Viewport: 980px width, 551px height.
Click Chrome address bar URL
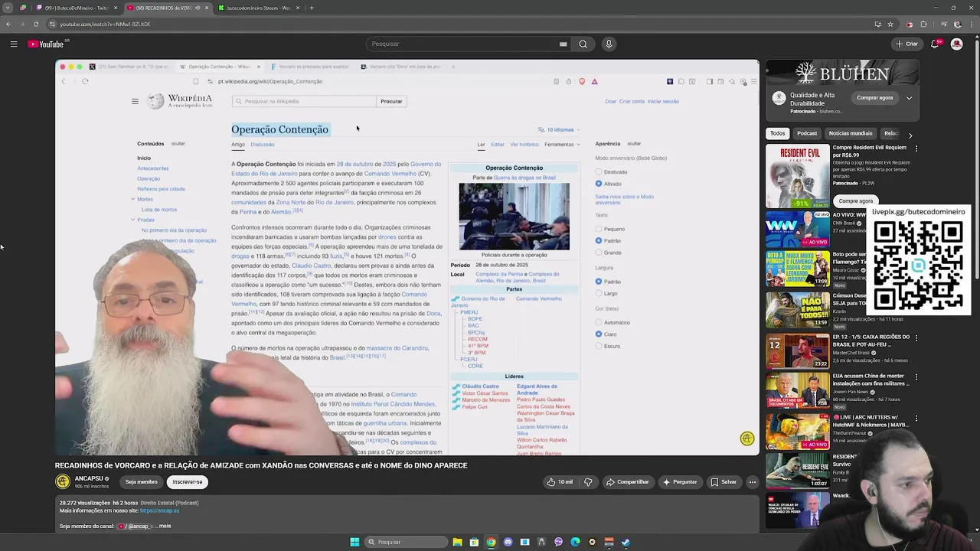pos(105,24)
